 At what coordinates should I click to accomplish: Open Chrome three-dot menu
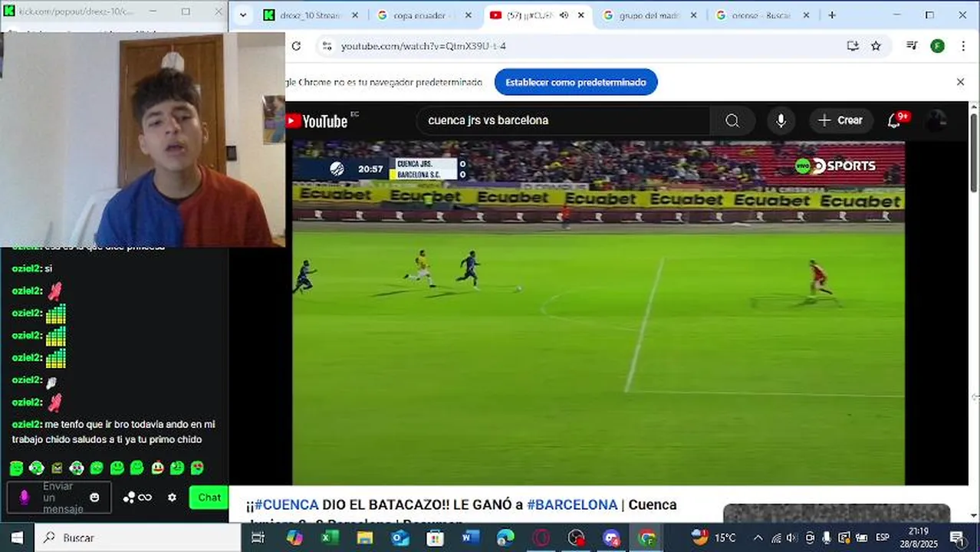pyautogui.click(x=963, y=46)
